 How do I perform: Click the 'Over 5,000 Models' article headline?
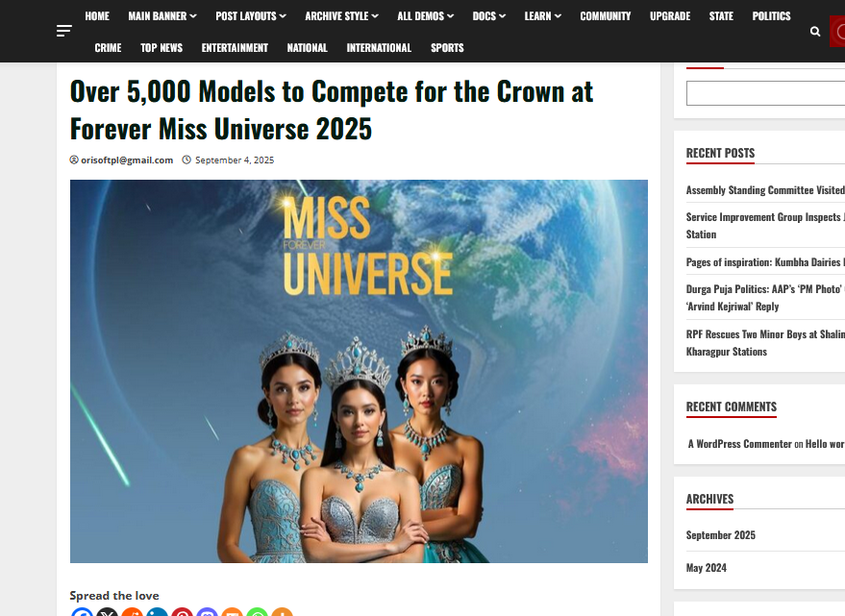tap(332, 110)
